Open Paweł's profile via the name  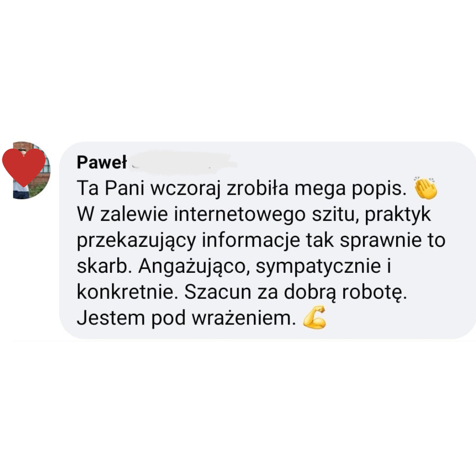point(102,162)
